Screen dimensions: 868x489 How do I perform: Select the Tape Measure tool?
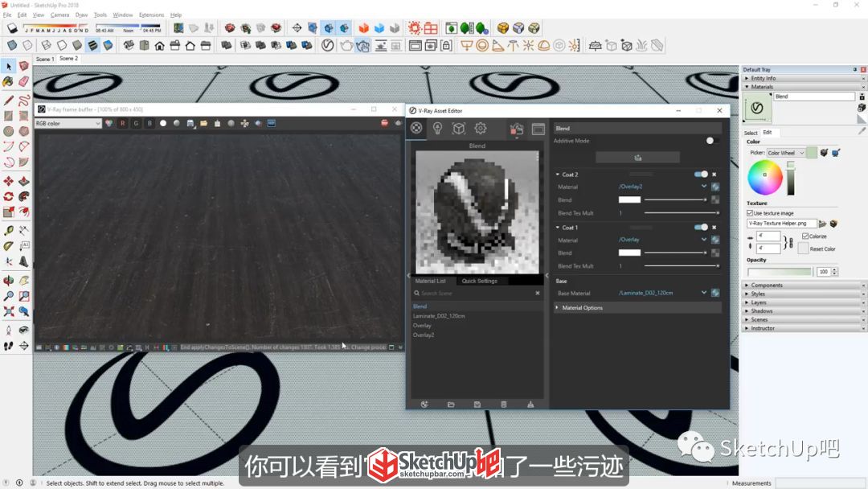click(8, 230)
